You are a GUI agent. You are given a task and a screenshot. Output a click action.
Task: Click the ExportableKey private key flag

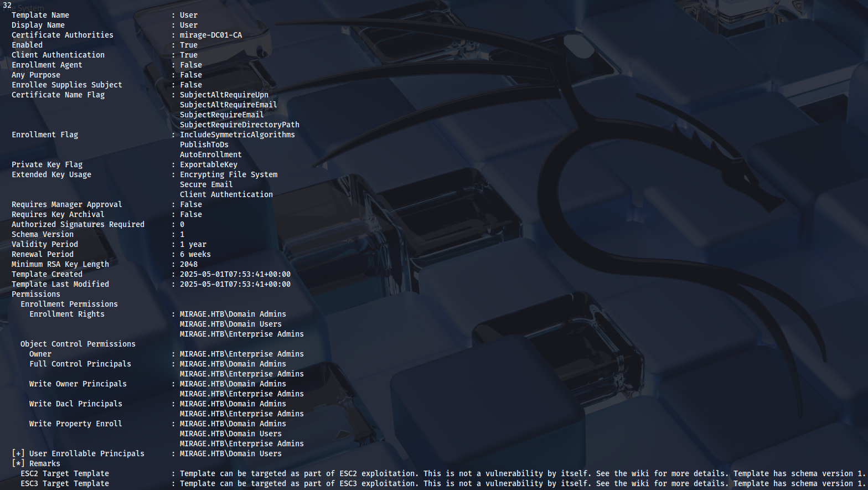208,164
